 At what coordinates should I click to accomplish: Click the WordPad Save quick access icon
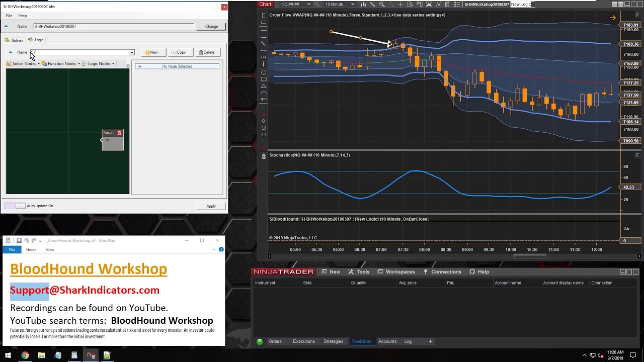(x=19, y=240)
